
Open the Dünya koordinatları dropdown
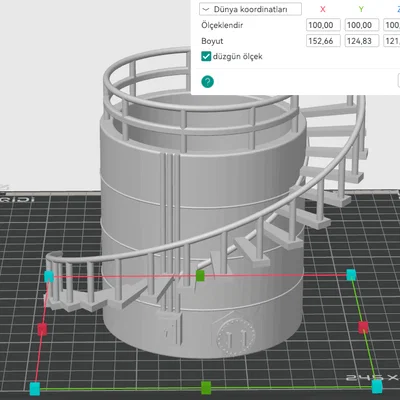coord(250,9)
